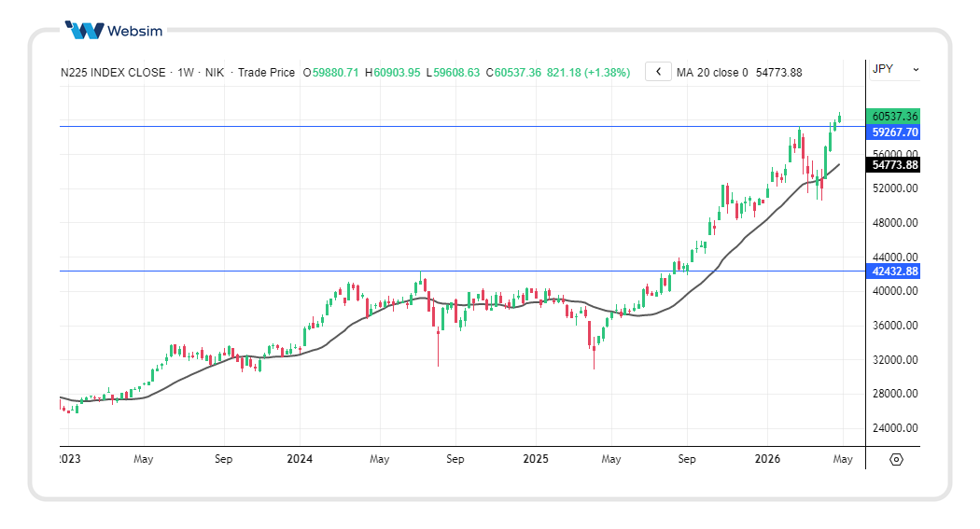Open the JPY currency dropdown
980x529 pixels.
[x=895, y=69]
